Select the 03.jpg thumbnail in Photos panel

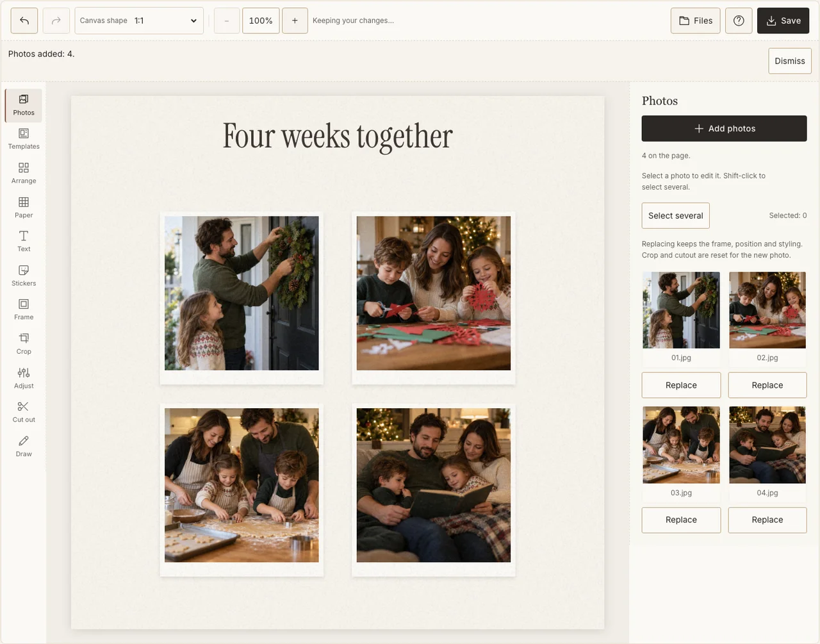(681, 445)
